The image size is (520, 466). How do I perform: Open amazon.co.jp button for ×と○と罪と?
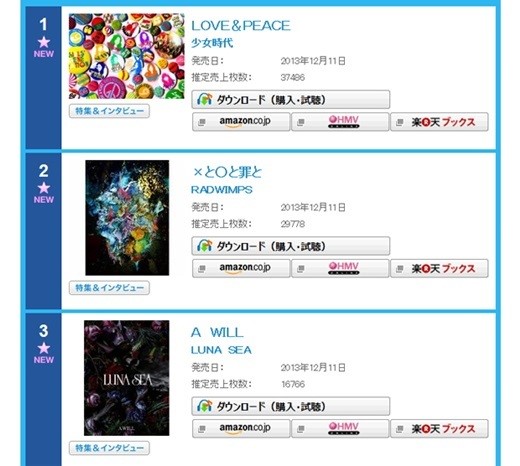pyautogui.click(x=241, y=268)
